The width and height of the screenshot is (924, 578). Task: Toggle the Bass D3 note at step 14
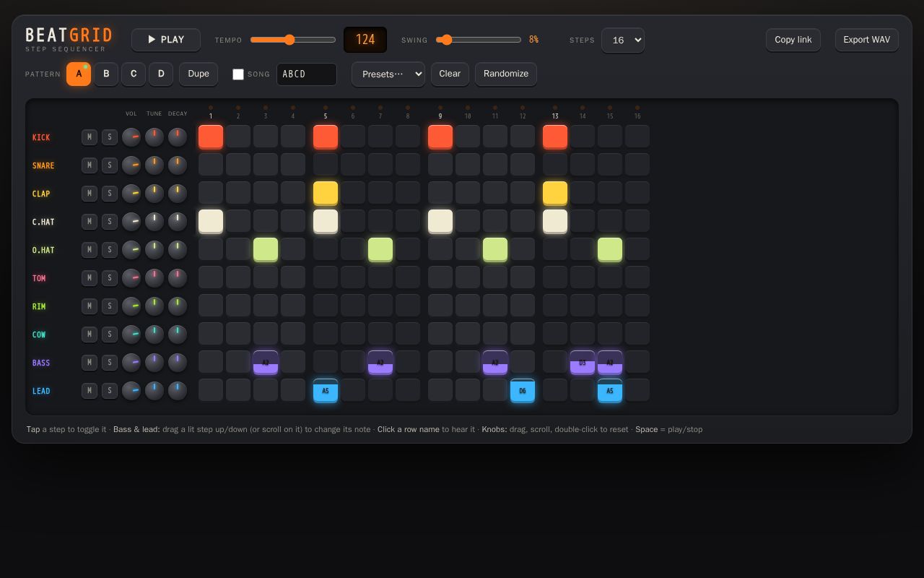pos(583,362)
